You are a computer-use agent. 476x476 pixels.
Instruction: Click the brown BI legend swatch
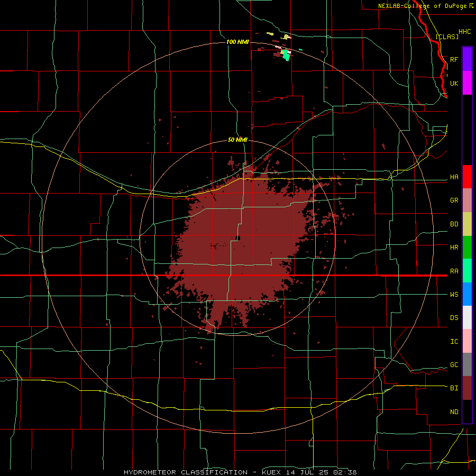pyautogui.click(x=467, y=388)
